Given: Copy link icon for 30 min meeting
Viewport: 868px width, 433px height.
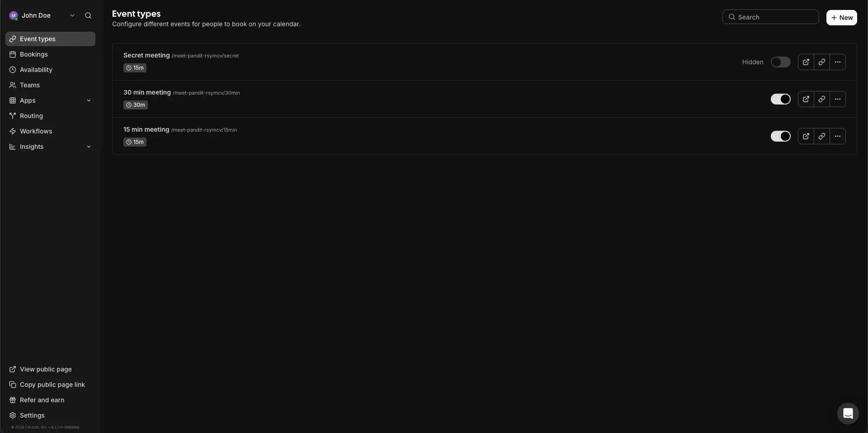Looking at the screenshot, I should point(821,99).
